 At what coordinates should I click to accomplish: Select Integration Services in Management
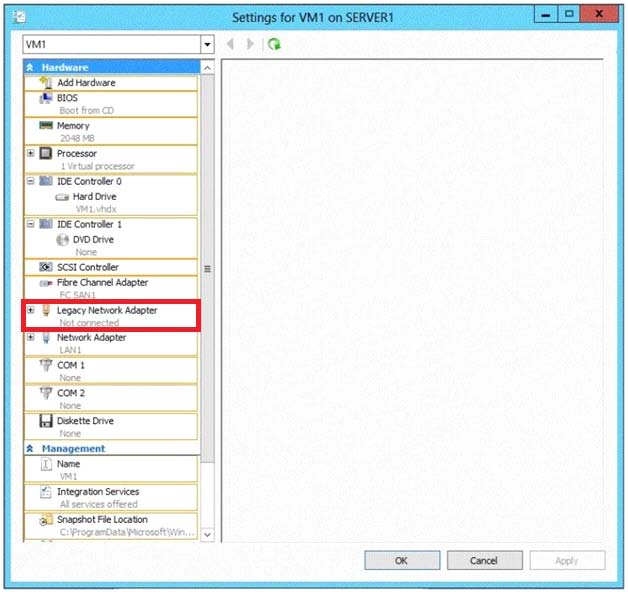[x=97, y=492]
